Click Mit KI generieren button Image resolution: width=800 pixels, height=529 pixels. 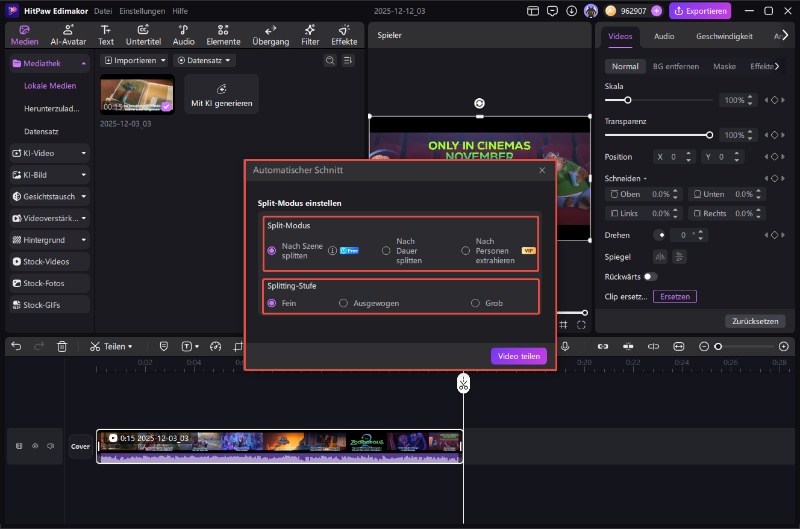[221, 94]
